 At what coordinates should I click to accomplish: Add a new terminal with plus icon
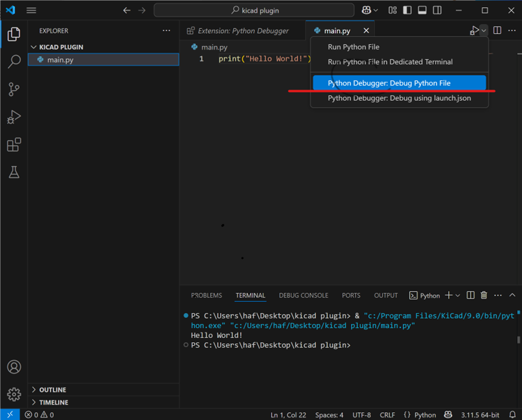tap(448, 295)
